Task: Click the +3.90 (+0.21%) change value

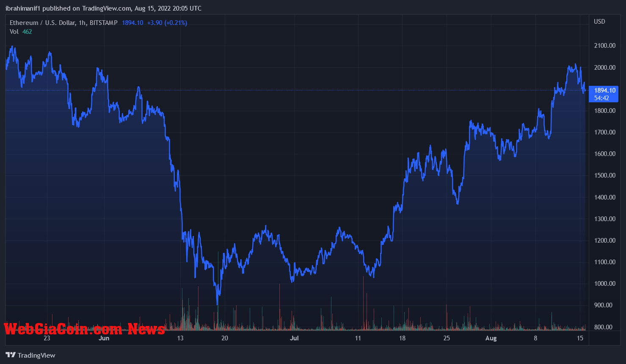Action: [x=167, y=23]
